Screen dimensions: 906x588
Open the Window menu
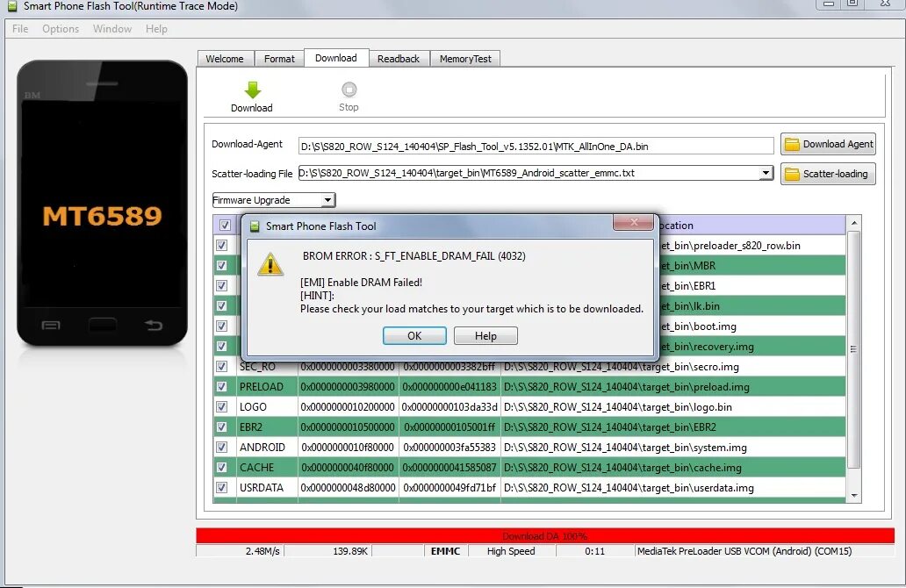pos(112,29)
